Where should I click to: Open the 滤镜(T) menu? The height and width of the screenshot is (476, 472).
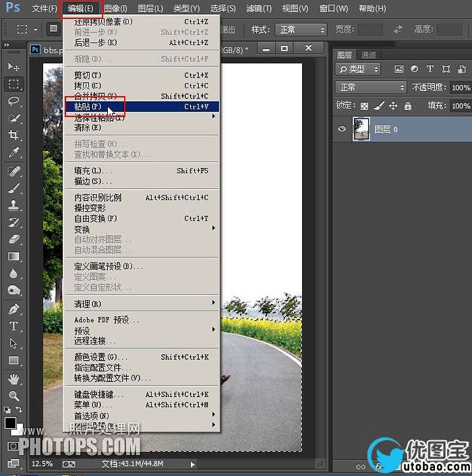tap(259, 8)
